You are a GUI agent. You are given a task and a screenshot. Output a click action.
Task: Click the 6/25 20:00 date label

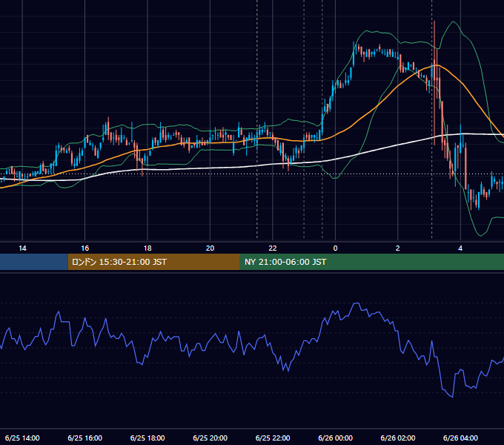[210, 438]
